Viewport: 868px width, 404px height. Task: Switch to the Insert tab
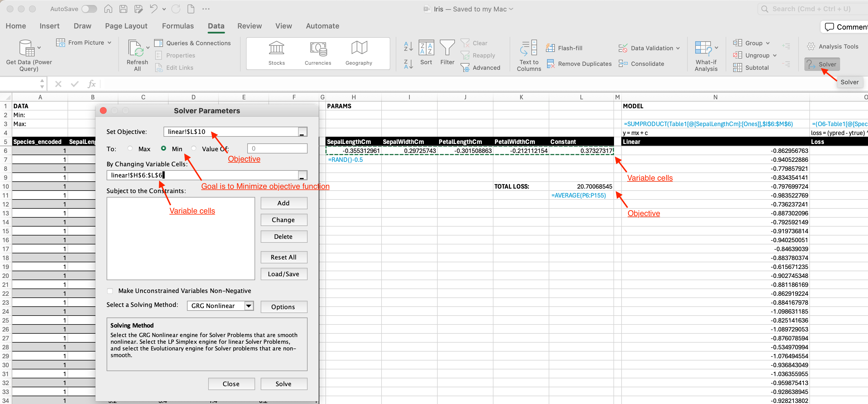click(x=49, y=26)
